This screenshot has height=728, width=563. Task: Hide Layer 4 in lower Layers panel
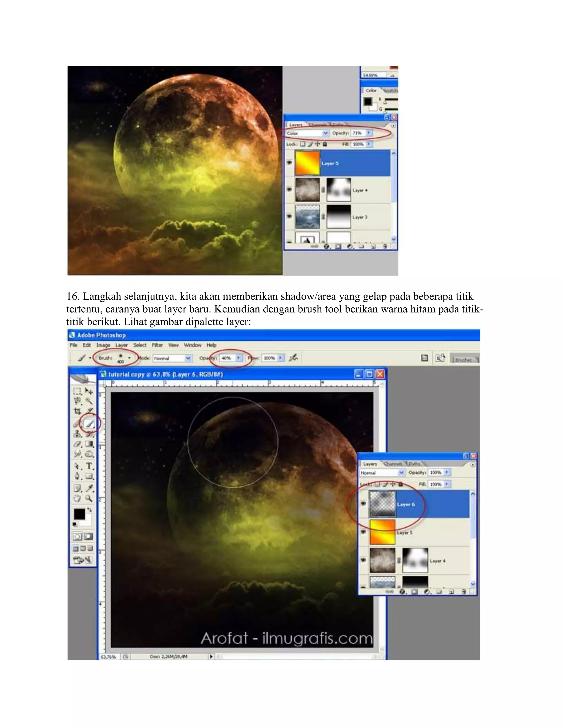(363, 560)
